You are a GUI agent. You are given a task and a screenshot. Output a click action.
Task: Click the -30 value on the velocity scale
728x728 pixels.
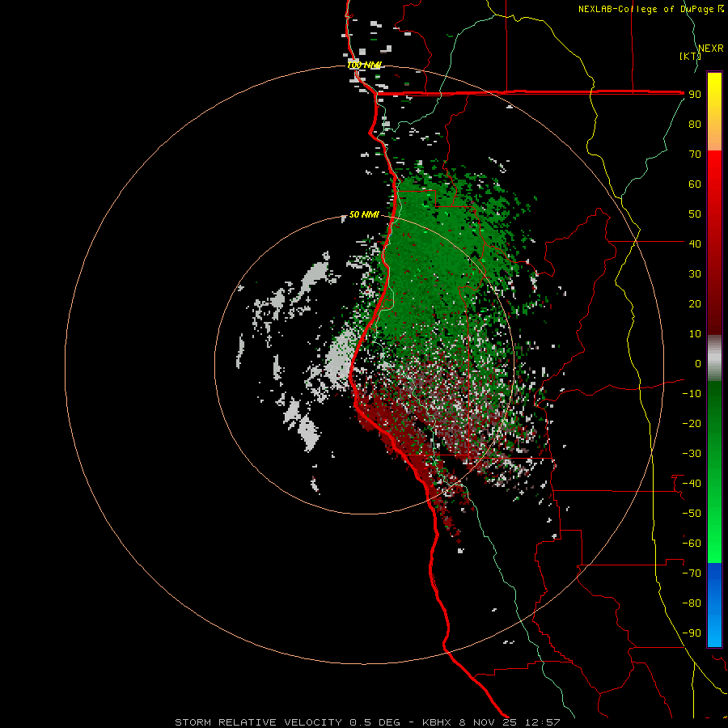pos(692,454)
